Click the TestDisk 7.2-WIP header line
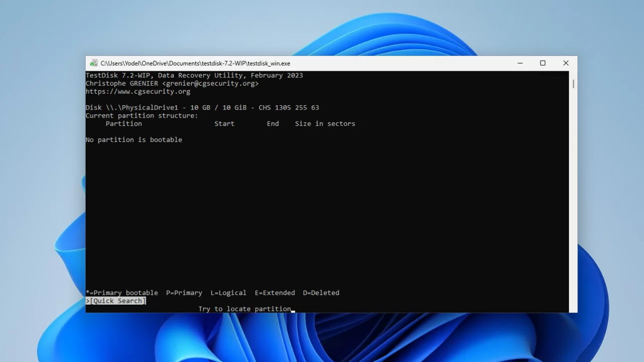The height and width of the screenshot is (362, 644). coord(194,75)
